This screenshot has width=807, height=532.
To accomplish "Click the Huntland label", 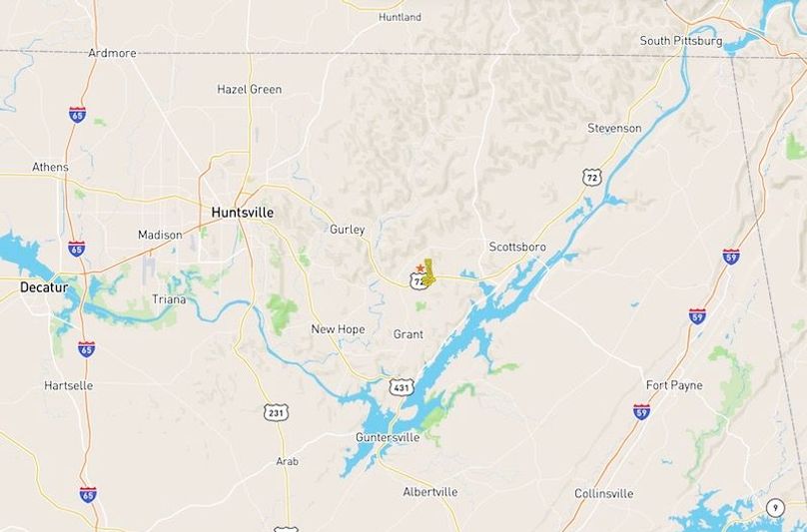I will click(x=400, y=17).
